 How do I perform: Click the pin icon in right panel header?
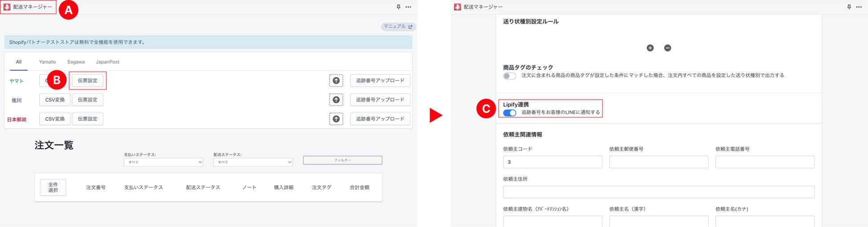coord(849,7)
